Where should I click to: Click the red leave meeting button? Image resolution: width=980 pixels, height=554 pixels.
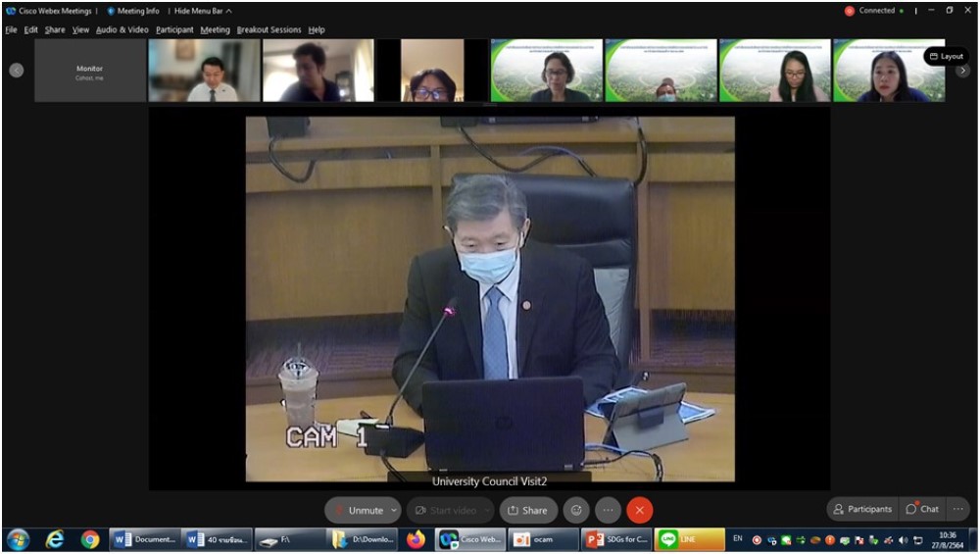639,510
